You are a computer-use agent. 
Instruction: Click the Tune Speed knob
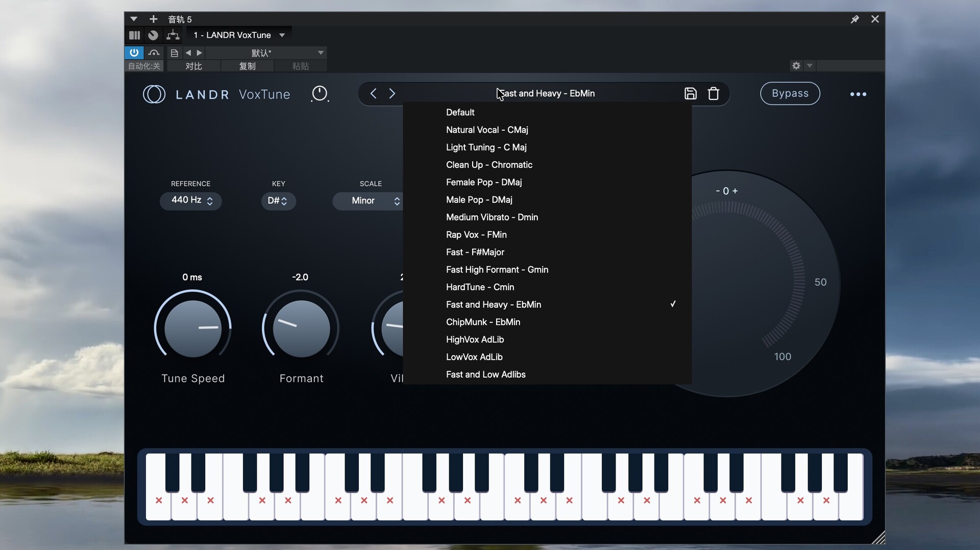coord(192,328)
